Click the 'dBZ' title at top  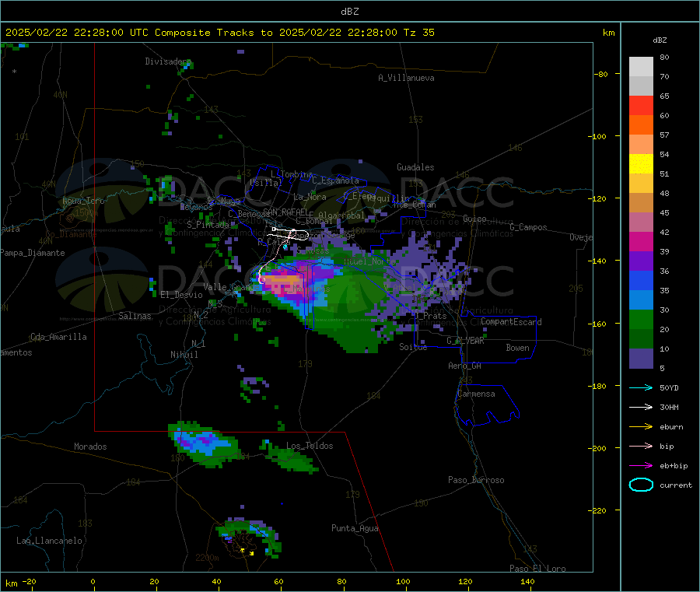349,12
